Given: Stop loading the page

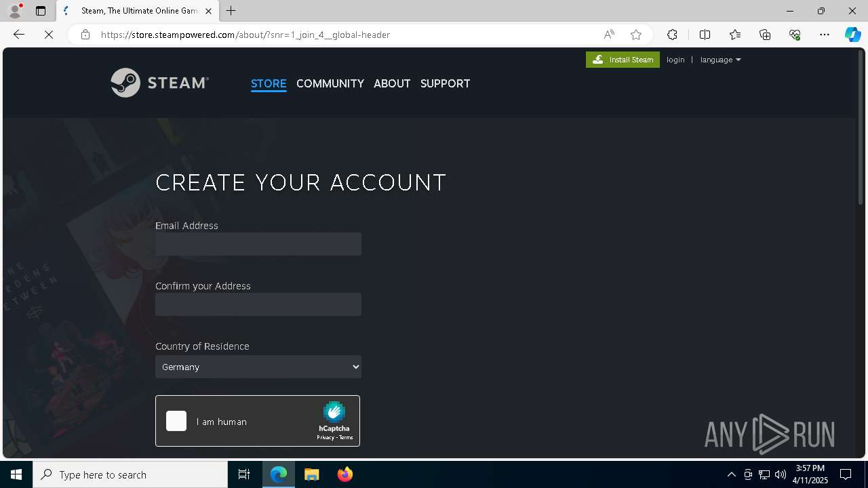Looking at the screenshot, I should (49, 35).
